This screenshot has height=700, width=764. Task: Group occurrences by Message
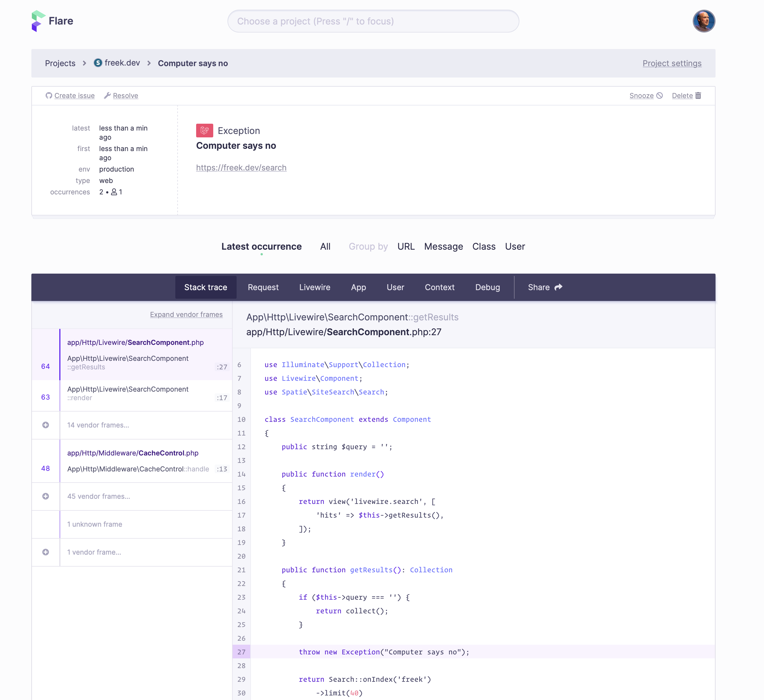click(443, 247)
